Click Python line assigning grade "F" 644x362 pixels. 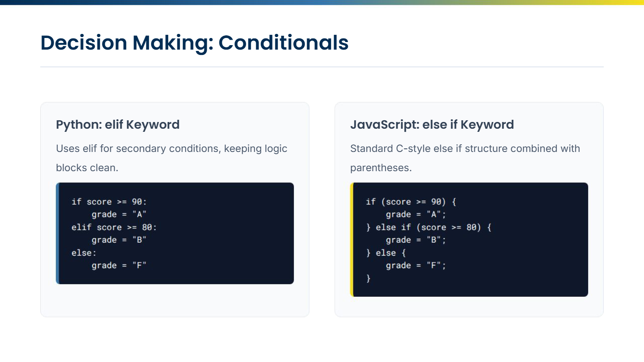119,265
